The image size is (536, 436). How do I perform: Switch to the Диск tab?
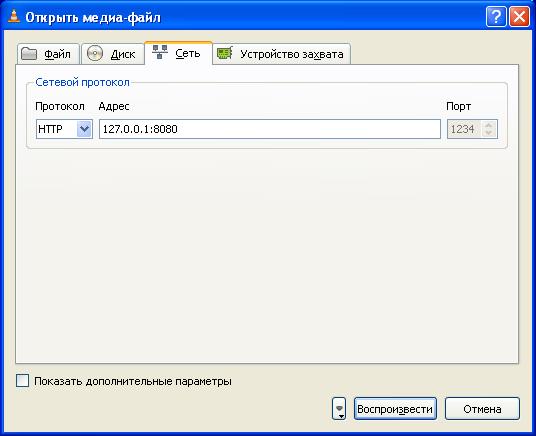click(112, 54)
